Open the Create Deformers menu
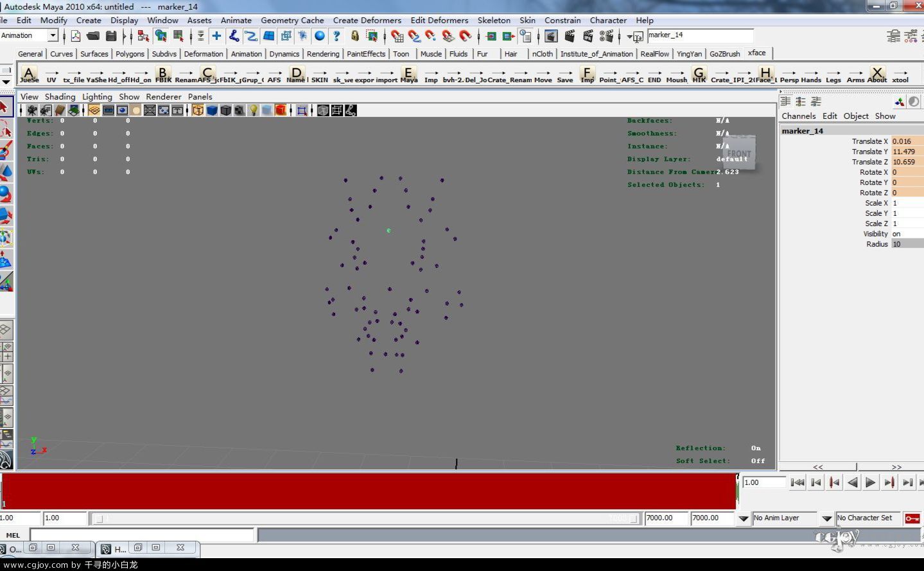The height and width of the screenshot is (571, 924). [367, 20]
